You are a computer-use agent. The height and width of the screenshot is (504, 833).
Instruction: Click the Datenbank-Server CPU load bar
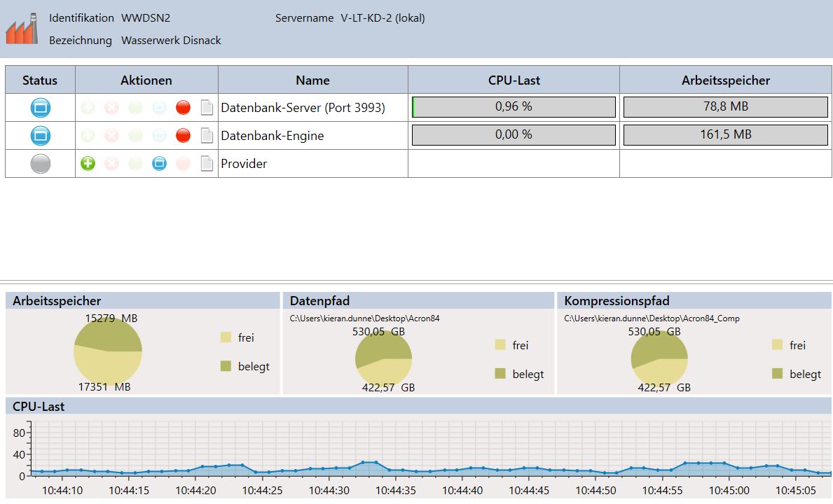[514, 107]
